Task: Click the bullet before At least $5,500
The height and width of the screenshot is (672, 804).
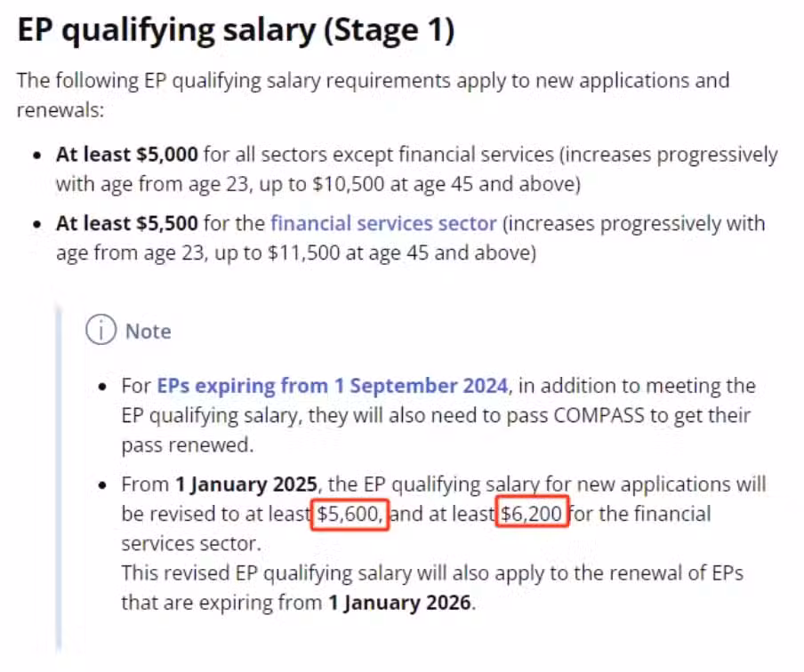Action: [36, 225]
